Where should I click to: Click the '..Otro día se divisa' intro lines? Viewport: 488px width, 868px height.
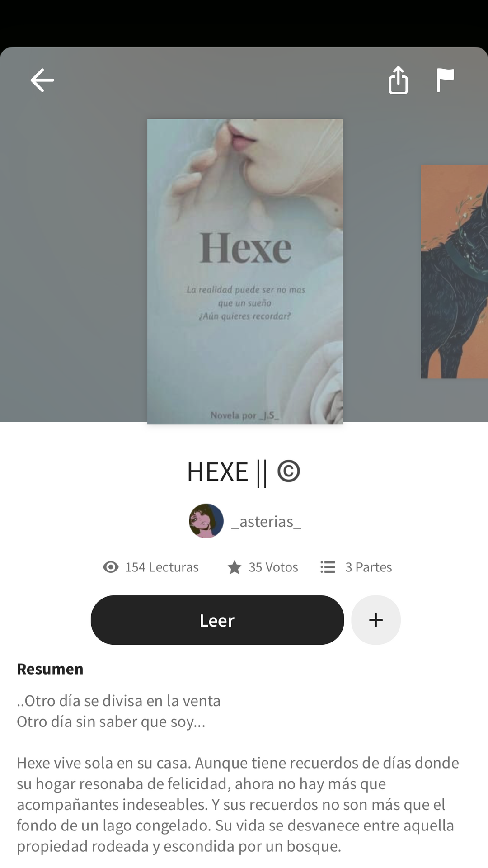119,711
